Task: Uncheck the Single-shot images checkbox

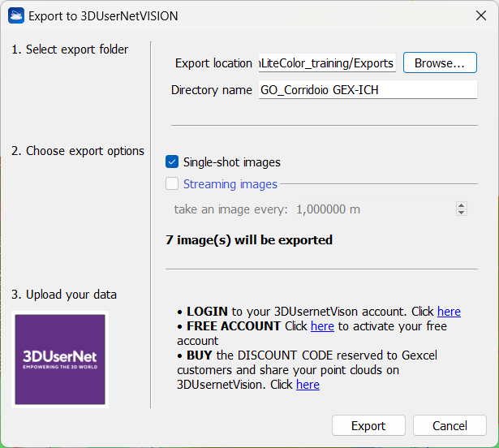Action: coord(172,162)
